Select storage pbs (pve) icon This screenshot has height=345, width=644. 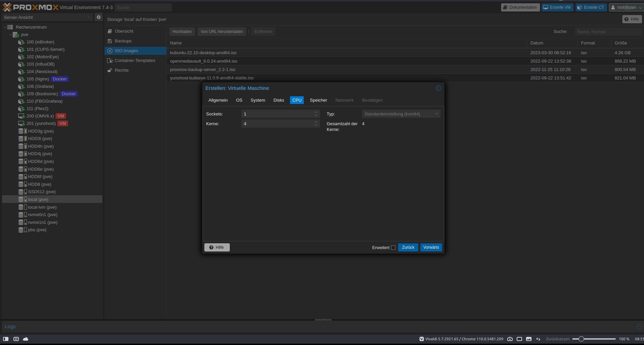[x=23, y=230]
